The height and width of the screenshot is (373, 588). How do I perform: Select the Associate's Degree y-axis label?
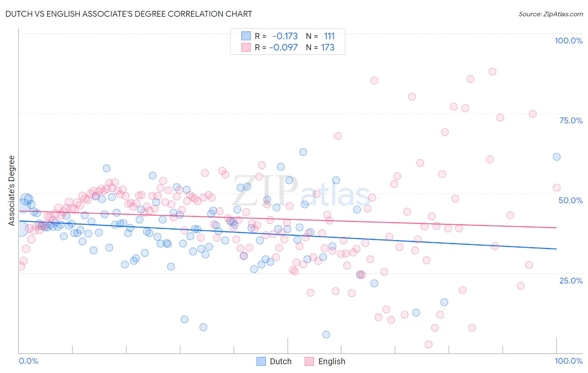12,191
